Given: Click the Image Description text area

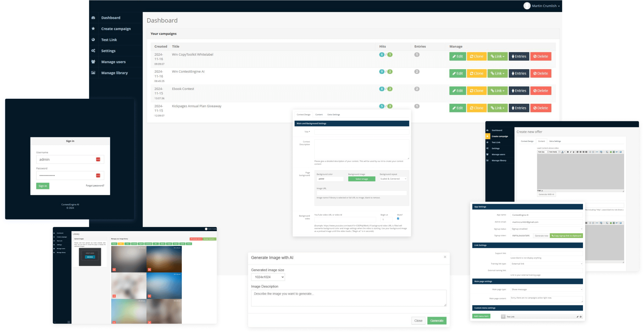Looking at the screenshot, I should coord(348,298).
